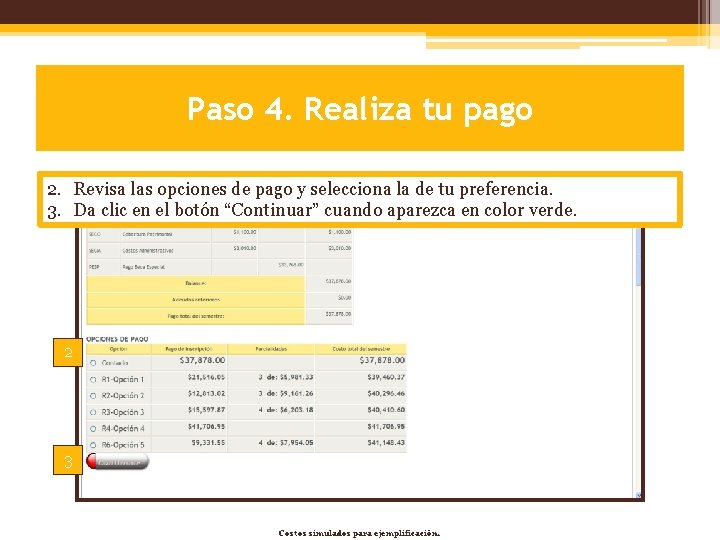Click the R6-Opción 5 inscription payment amount
The height and width of the screenshot is (540, 720).
208,443
